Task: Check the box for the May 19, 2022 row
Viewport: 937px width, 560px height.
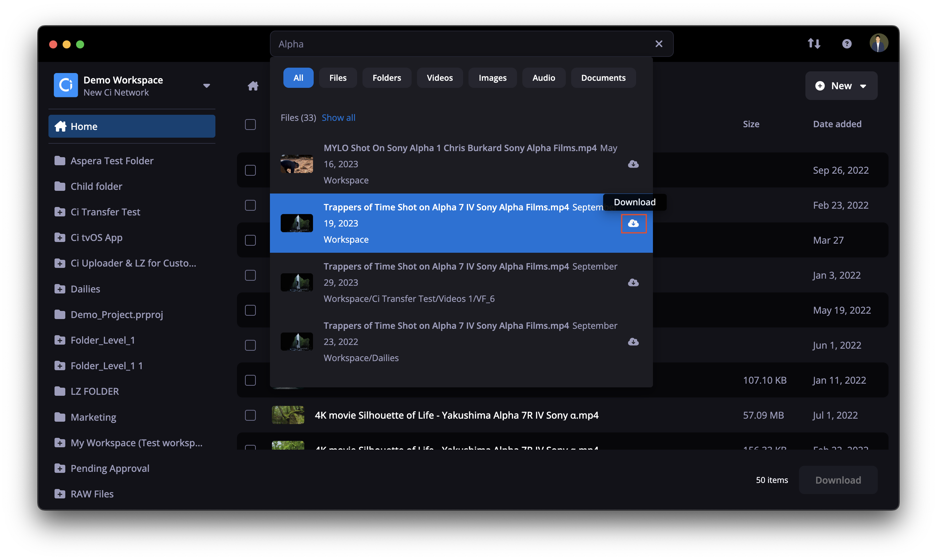Action: (250, 310)
